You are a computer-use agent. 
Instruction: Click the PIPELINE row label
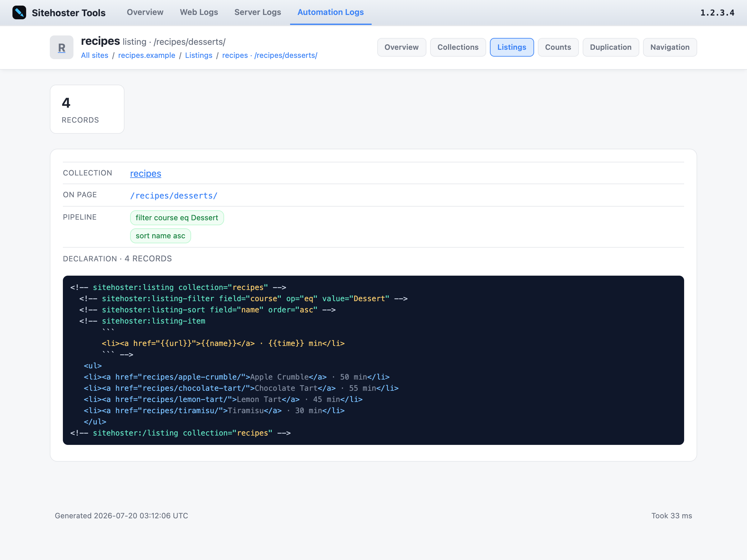click(80, 217)
